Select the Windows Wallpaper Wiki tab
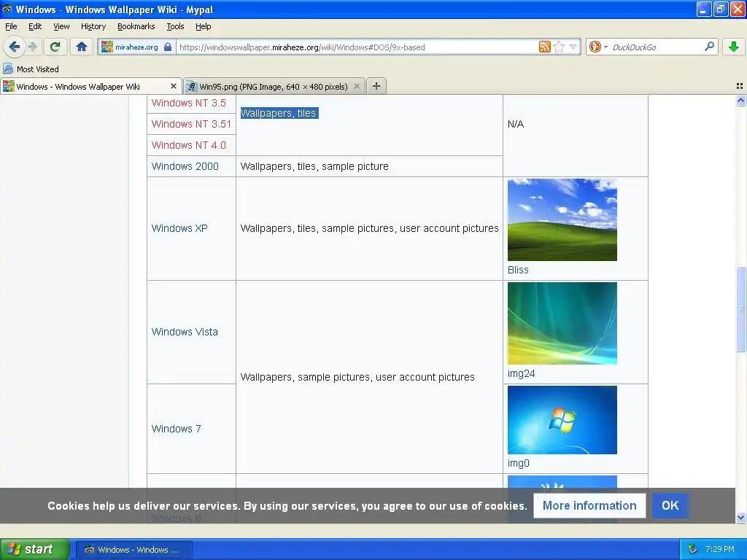The width and height of the screenshot is (747, 560). point(90,86)
